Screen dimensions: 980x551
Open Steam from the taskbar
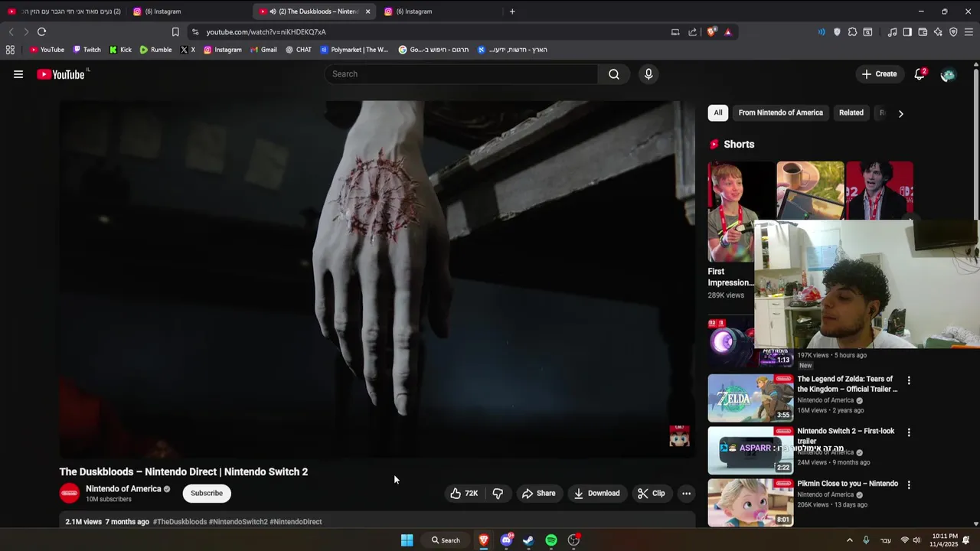coord(528,540)
